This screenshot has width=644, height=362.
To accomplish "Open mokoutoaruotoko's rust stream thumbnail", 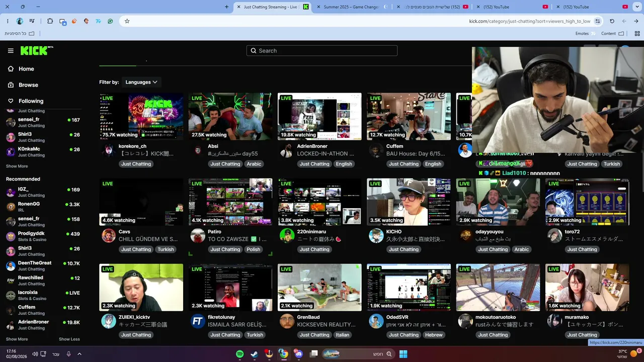I will pyautogui.click(x=498, y=287).
